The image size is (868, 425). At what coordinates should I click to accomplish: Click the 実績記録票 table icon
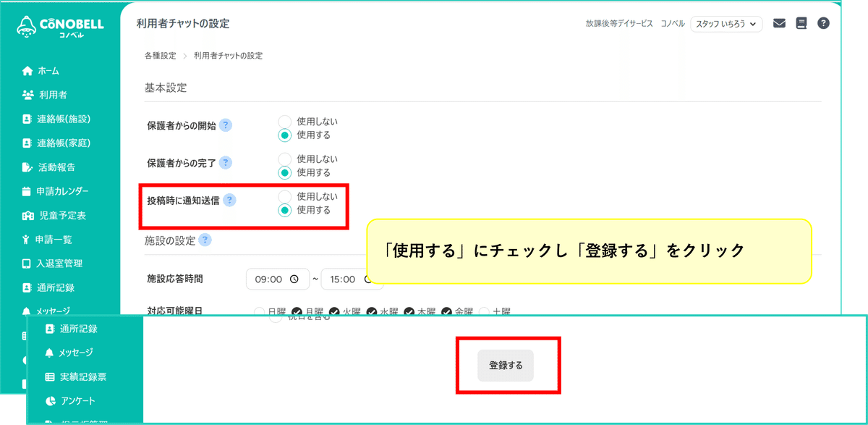50,377
